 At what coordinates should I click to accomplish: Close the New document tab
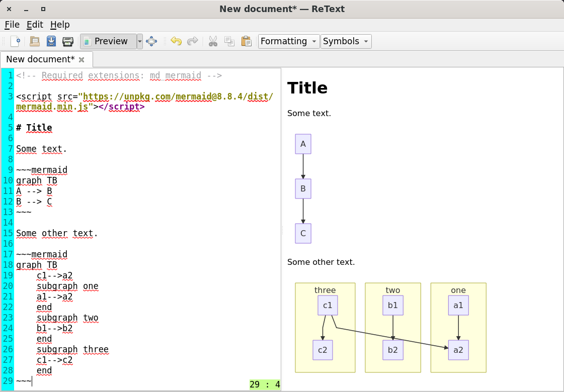click(x=82, y=59)
